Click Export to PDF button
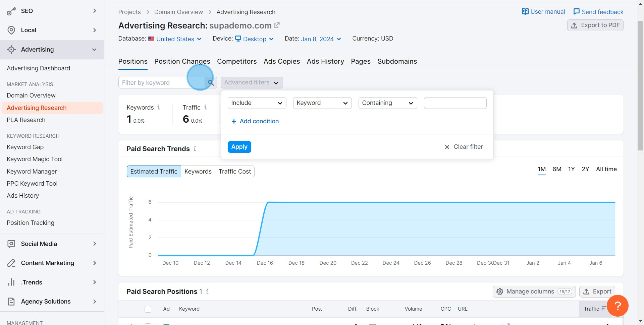 pyautogui.click(x=595, y=25)
